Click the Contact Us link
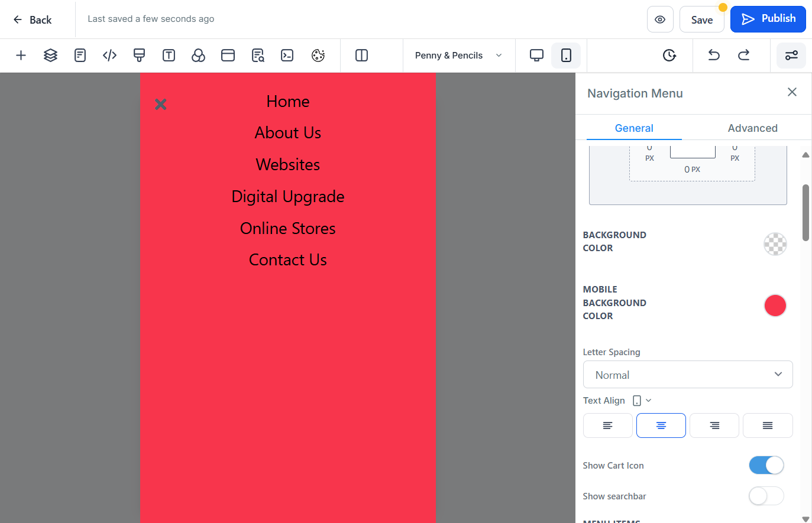The image size is (812, 523). pos(288,260)
